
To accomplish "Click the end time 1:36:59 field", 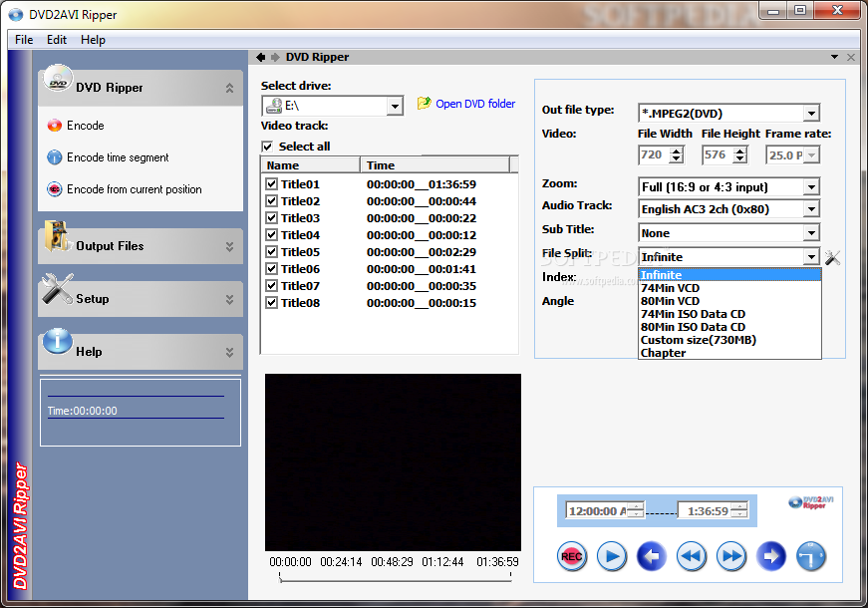I will 713,510.
